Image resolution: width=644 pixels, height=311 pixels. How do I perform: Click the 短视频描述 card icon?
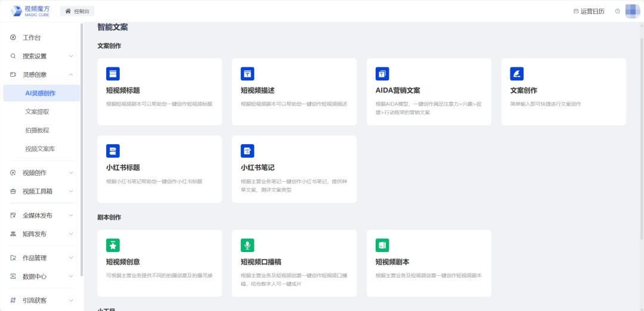(247, 73)
